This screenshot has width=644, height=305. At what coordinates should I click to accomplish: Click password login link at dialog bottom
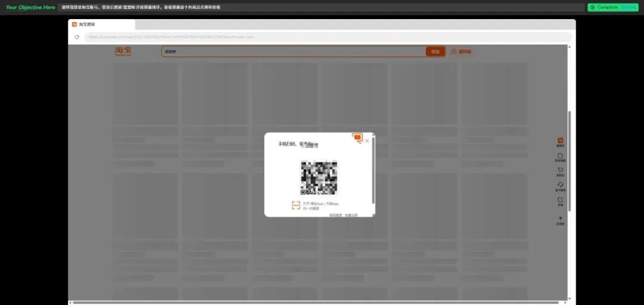pos(336,214)
